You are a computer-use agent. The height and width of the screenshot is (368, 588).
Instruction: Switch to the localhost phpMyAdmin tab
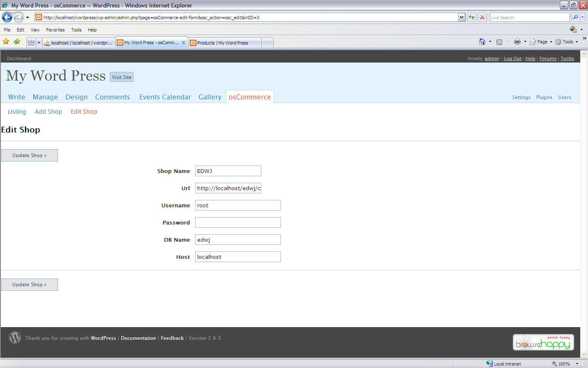78,43
